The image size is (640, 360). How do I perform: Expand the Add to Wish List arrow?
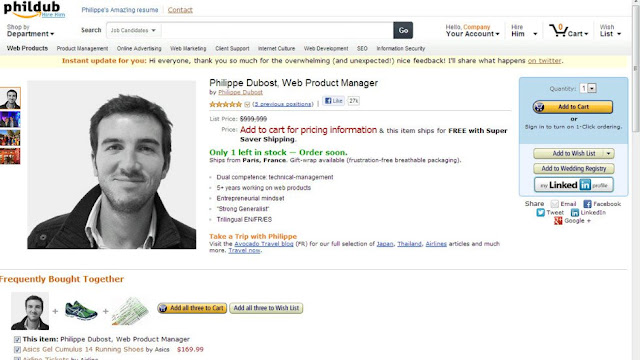(608, 153)
